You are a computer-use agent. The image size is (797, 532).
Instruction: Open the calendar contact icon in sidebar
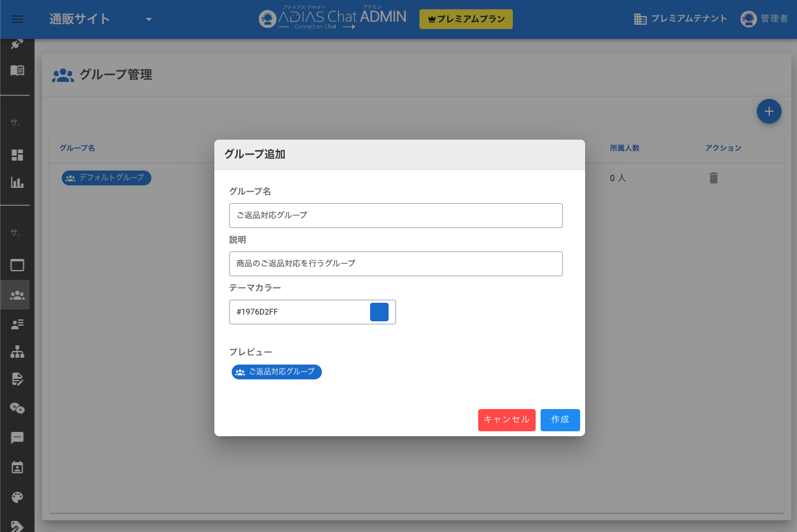tap(17, 467)
